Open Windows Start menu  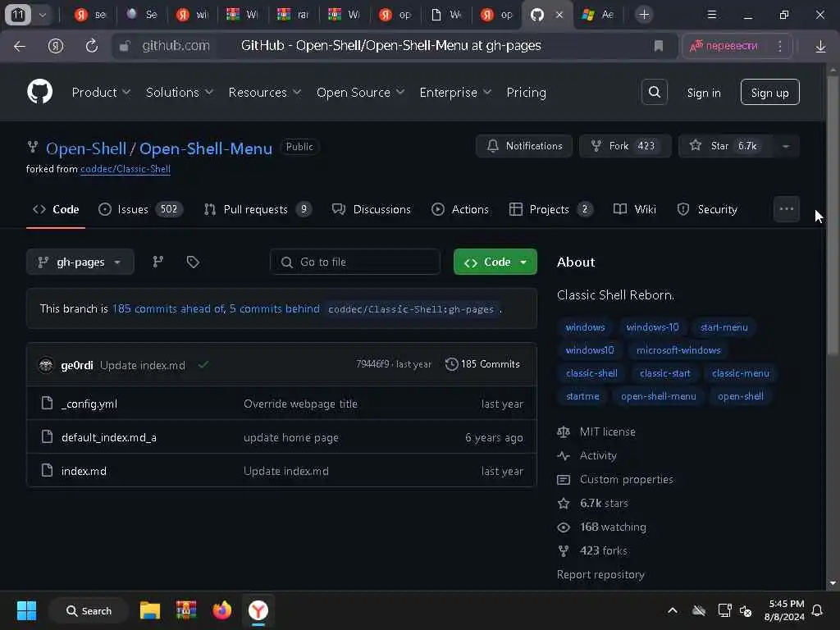26,610
